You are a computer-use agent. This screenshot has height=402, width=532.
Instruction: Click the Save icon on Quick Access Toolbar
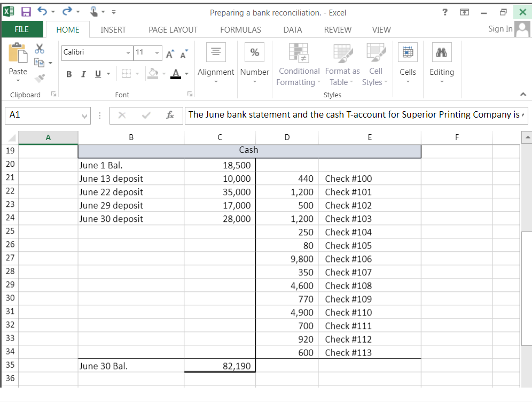click(27, 10)
